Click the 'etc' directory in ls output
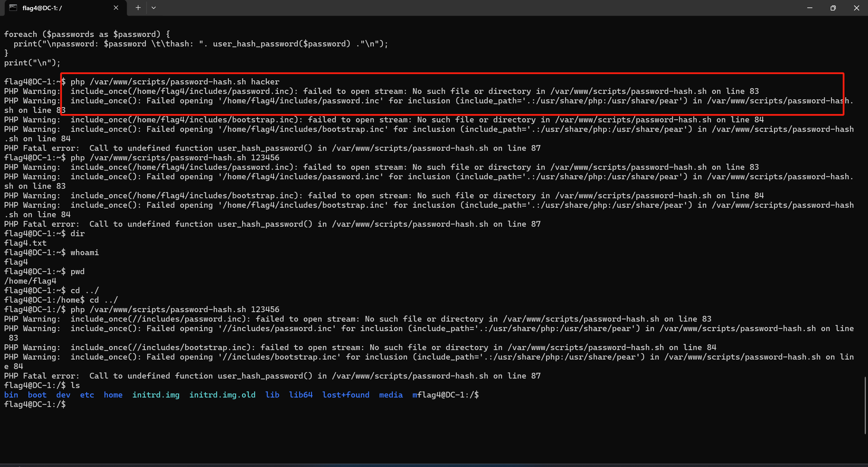Image resolution: width=868 pixels, height=467 pixels. [x=87, y=395]
